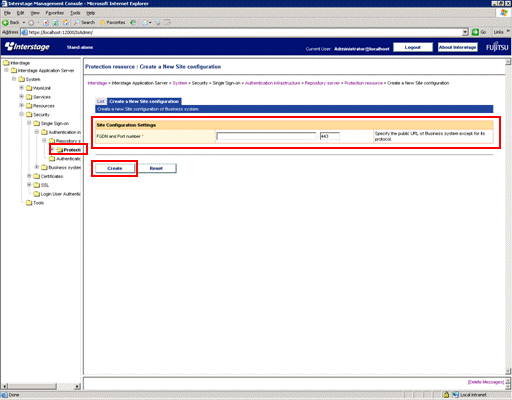Collapse the System tree node

(14, 79)
